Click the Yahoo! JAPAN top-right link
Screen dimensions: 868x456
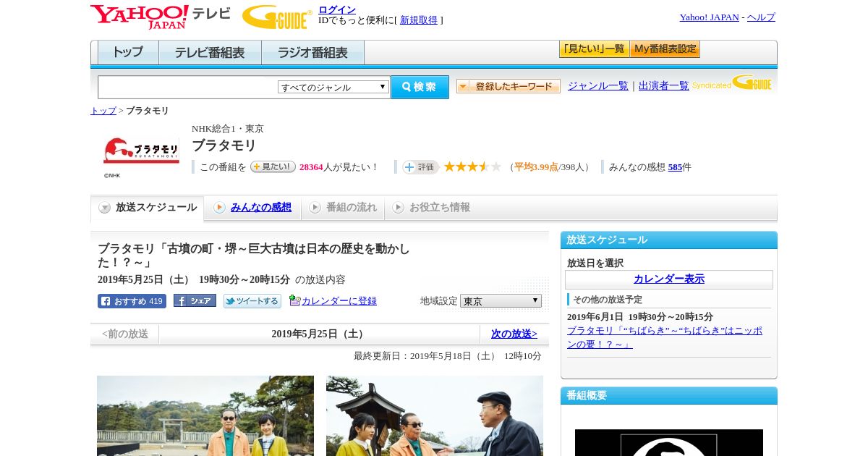click(x=710, y=17)
